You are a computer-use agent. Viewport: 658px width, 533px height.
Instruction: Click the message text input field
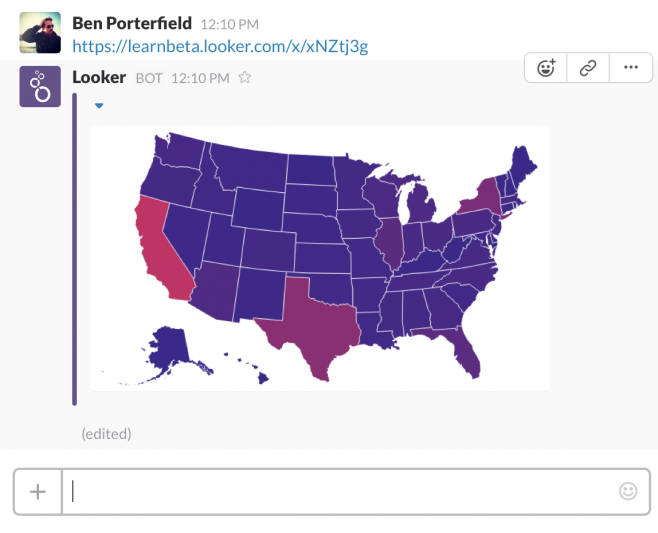(x=340, y=491)
